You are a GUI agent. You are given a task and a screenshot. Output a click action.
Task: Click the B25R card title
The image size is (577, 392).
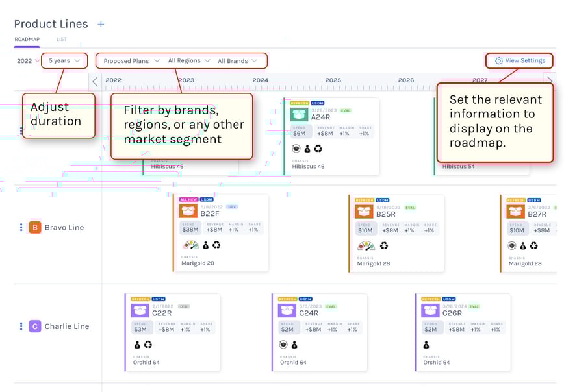pos(386,214)
